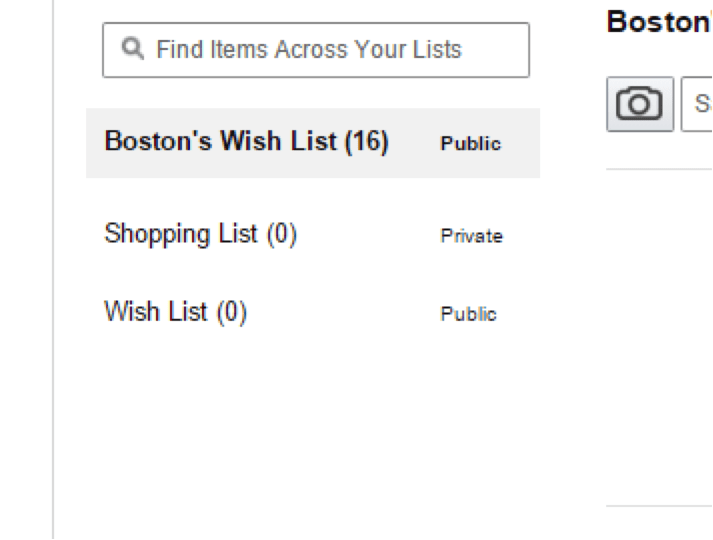
Task: Select the empty Wish List entry
Action: [176, 312]
